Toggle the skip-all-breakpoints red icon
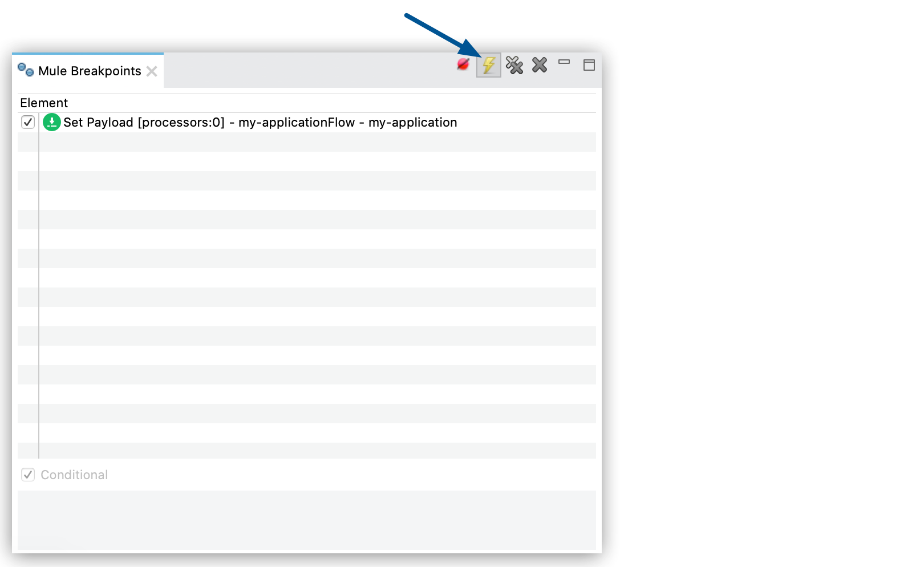The height and width of the screenshot is (567, 924). click(x=464, y=64)
